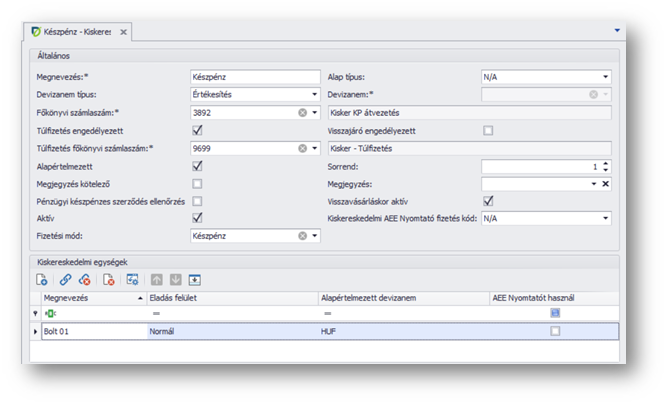This screenshot has width=668, height=406.
Task: Expand the Devizanem típus dropdown
Action: (x=314, y=95)
